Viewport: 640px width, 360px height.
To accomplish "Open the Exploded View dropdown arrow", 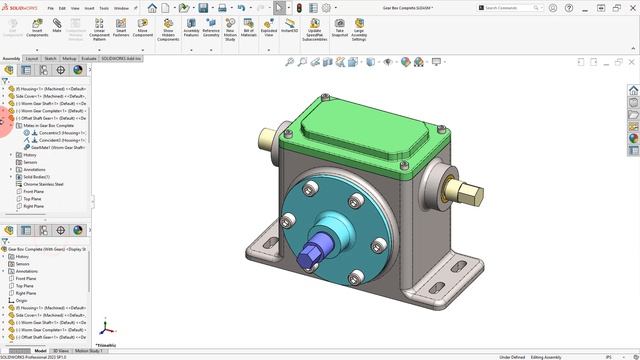I will 269,50.
